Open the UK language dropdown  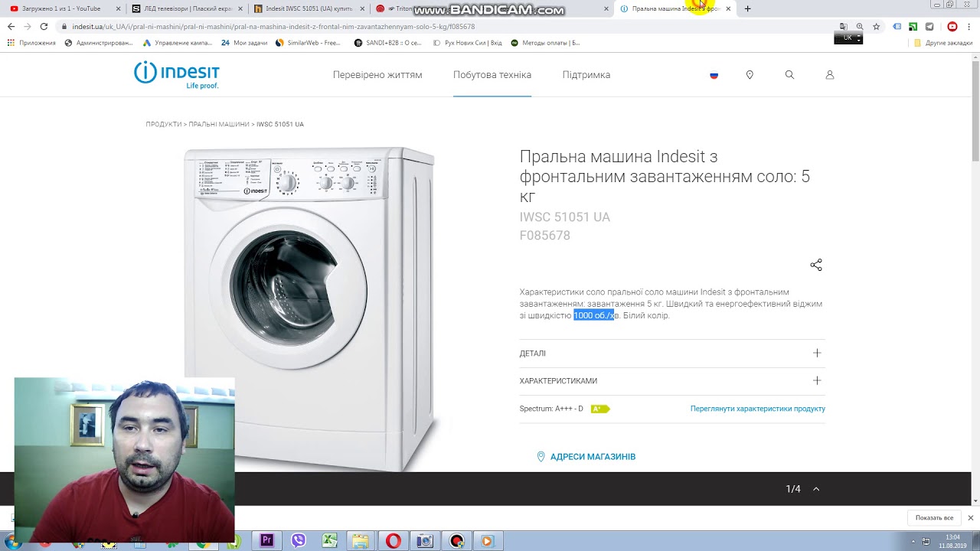pyautogui.click(x=848, y=37)
